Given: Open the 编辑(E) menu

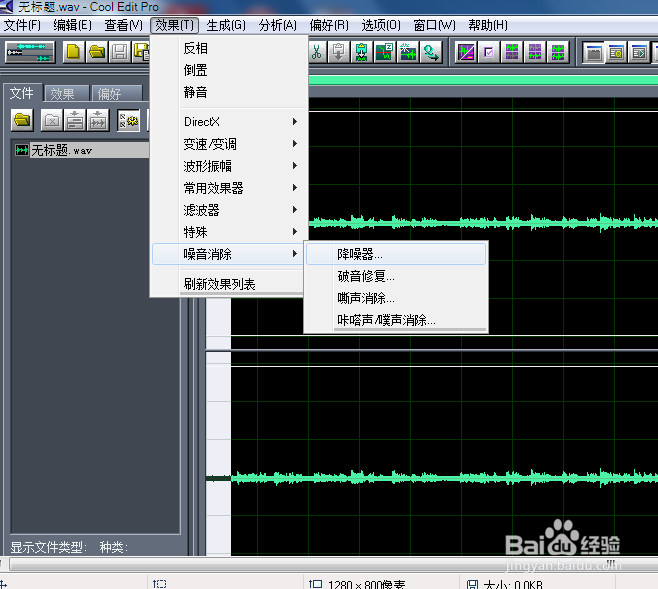Looking at the screenshot, I should 73,25.
